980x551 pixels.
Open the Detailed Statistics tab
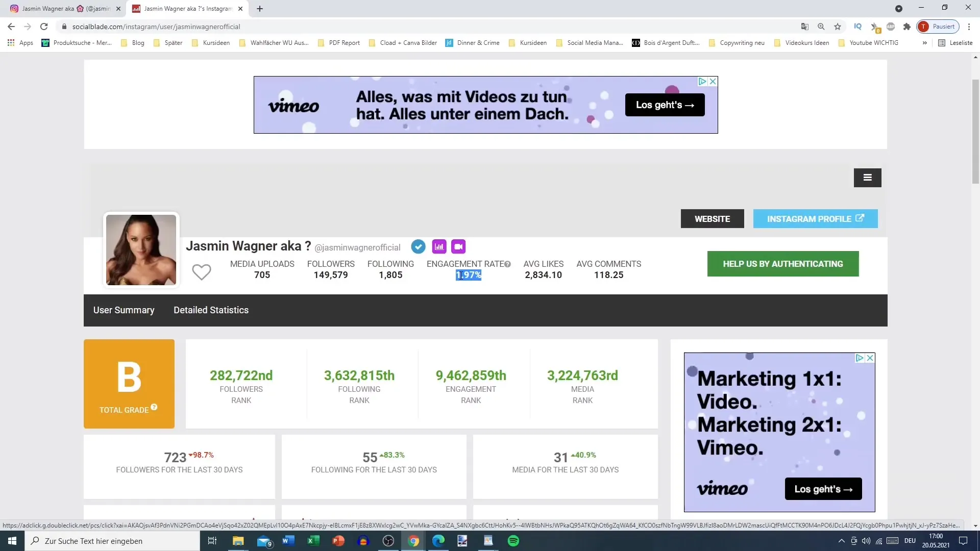pos(211,310)
